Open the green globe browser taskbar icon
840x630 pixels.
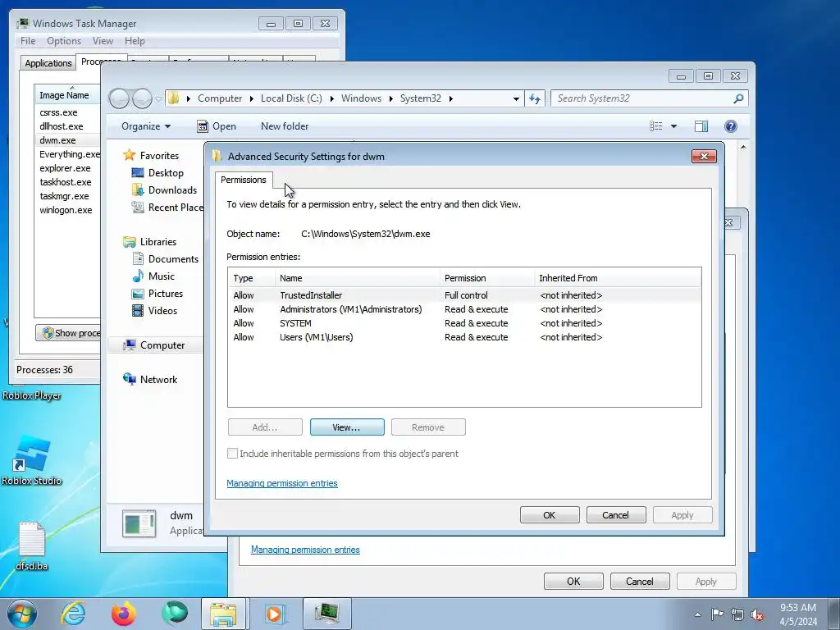pyautogui.click(x=175, y=613)
